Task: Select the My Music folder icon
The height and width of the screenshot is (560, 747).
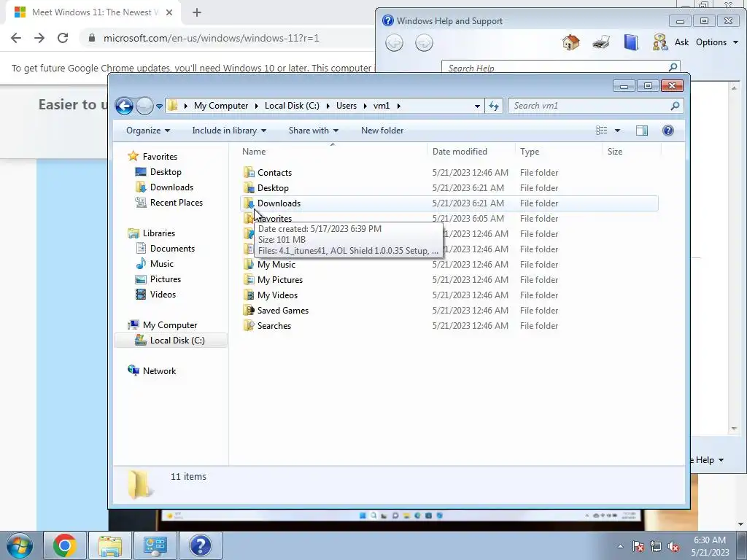Action: click(x=249, y=264)
